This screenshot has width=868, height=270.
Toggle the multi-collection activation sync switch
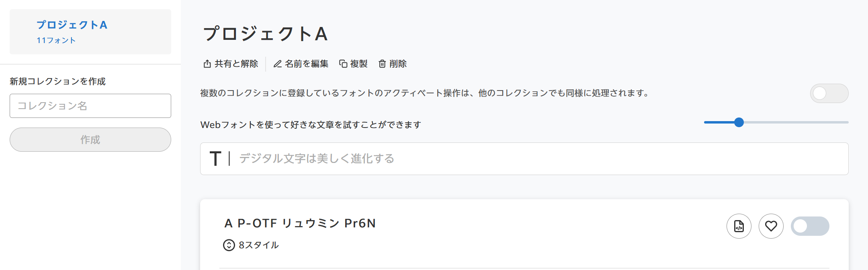click(x=829, y=93)
